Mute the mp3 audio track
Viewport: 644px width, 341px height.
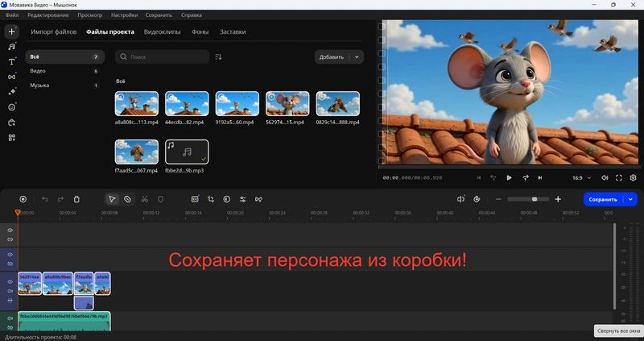10,318
